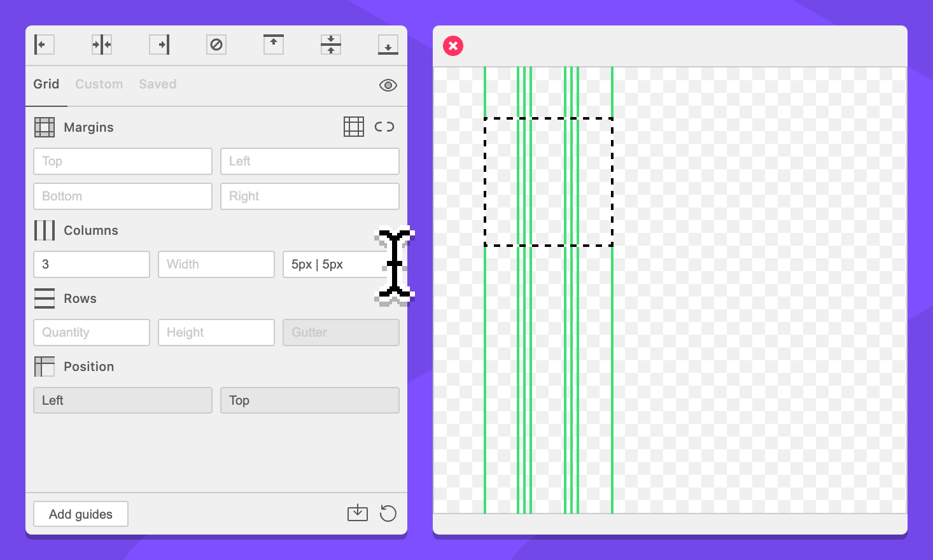Open the Saved tab
The image size is (933, 560).
click(157, 84)
